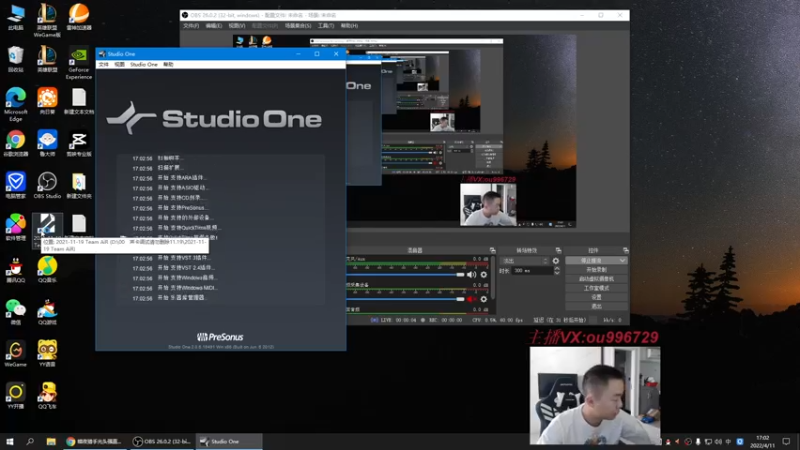Expand the arrow beside 停止推流 button
Screen dimensions: 800x450
622,261
